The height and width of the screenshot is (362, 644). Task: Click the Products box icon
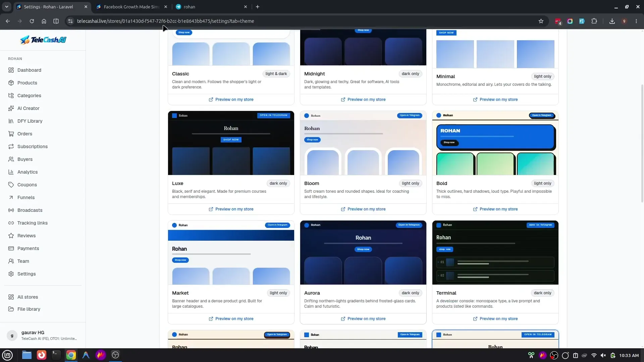pos(11,83)
